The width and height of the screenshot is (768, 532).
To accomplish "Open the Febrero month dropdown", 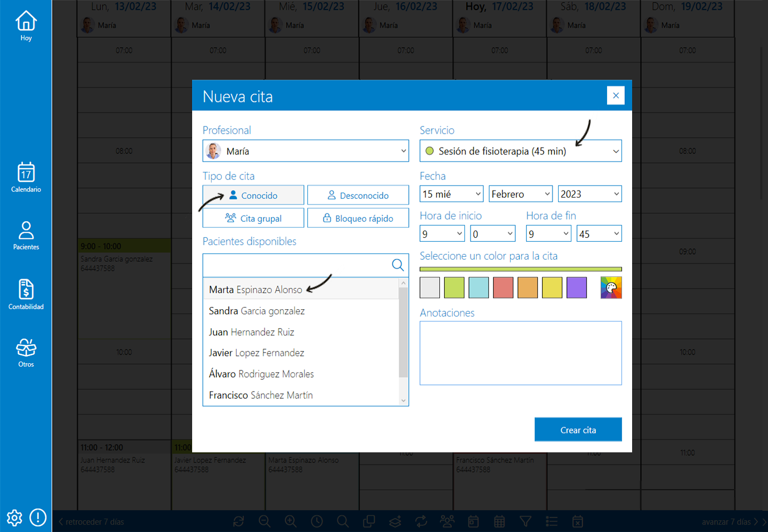I will coord(520,193).
